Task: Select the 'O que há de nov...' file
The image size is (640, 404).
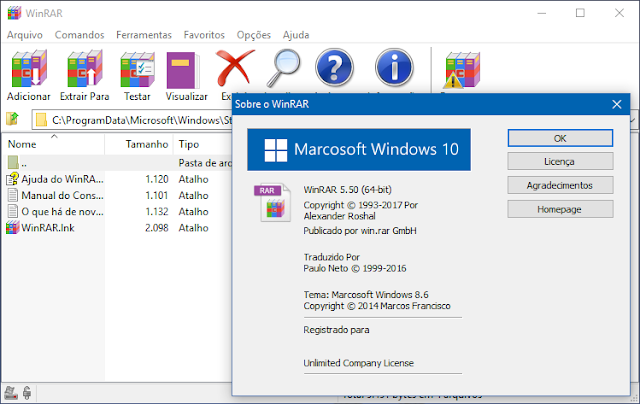Action: coord(62,211)
